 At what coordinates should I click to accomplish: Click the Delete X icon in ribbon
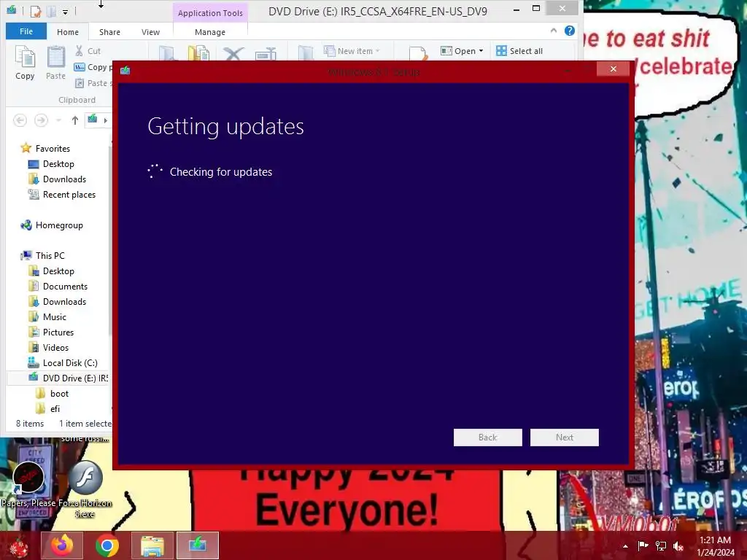tap(233, 53)
